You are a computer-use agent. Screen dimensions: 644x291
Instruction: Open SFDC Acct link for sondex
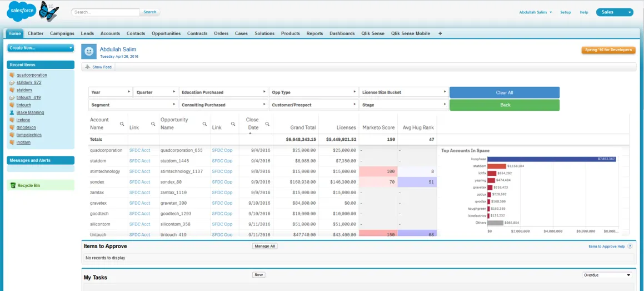coord(139,182)
